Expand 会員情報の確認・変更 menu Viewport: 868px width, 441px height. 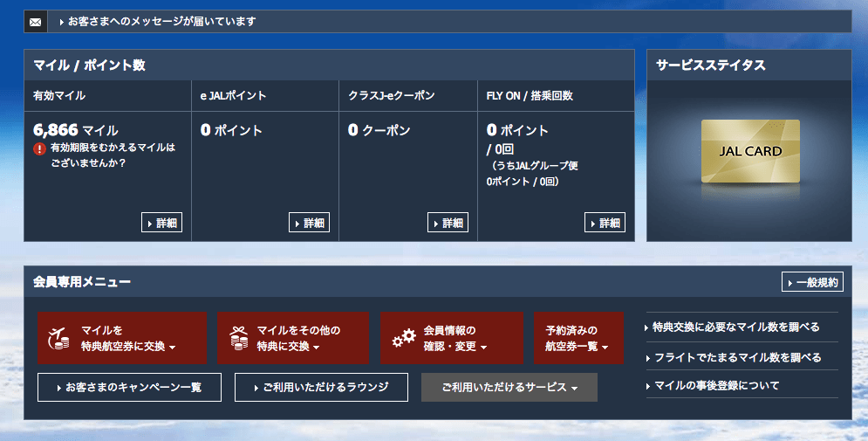coord(452,338)
